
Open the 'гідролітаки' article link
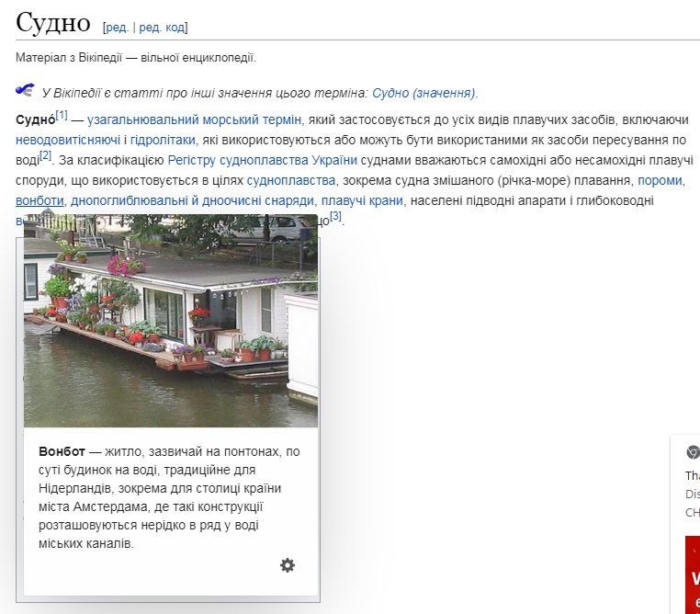(163, 140)
